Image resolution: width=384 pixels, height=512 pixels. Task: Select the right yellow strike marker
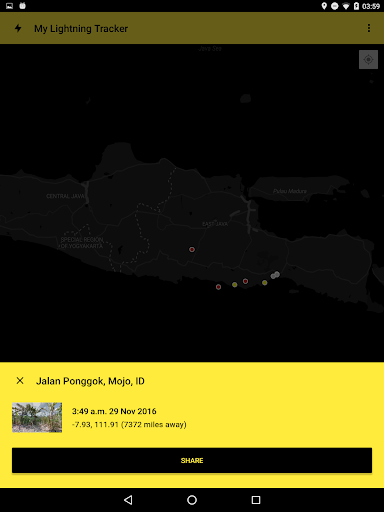(264, 283)
